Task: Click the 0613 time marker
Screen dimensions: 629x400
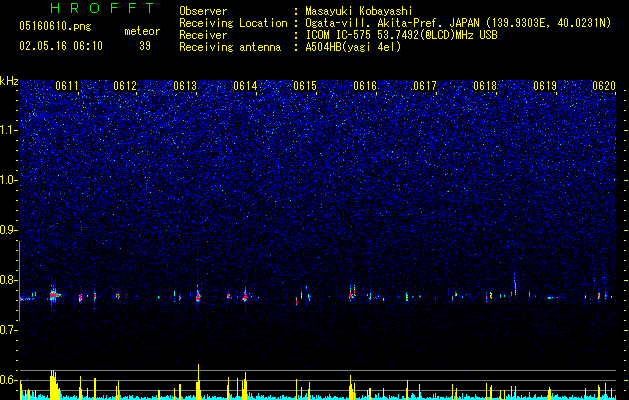Action: (x=185, y=86)
